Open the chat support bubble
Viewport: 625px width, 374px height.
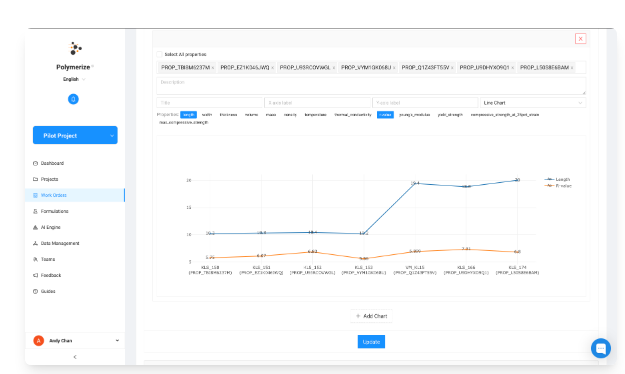(601, 348)
